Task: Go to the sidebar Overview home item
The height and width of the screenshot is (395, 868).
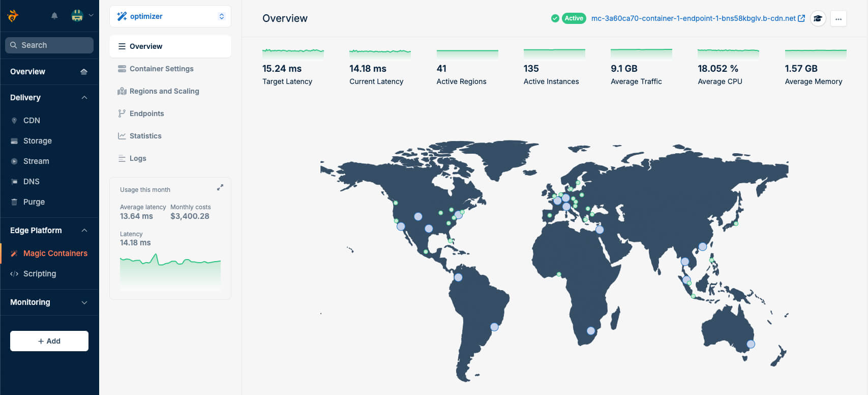Action: coord(49,72)
